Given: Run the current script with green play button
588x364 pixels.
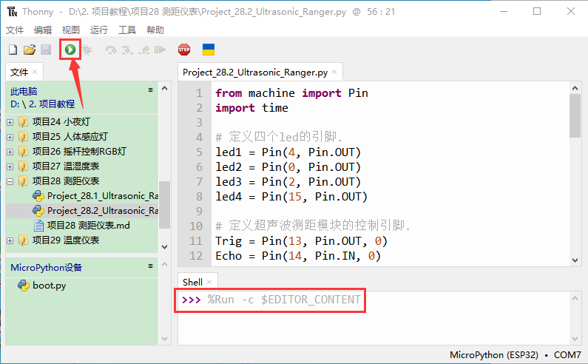Looking at the screenshot, I should tap(70, 50).
